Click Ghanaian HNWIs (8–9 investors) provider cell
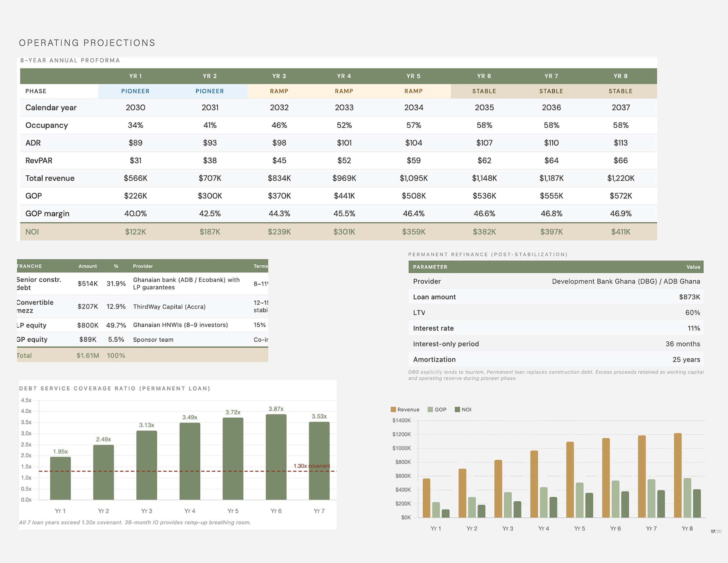Image resolution: width=728 pixels, height=563 pixels. [x=180, y=325]
